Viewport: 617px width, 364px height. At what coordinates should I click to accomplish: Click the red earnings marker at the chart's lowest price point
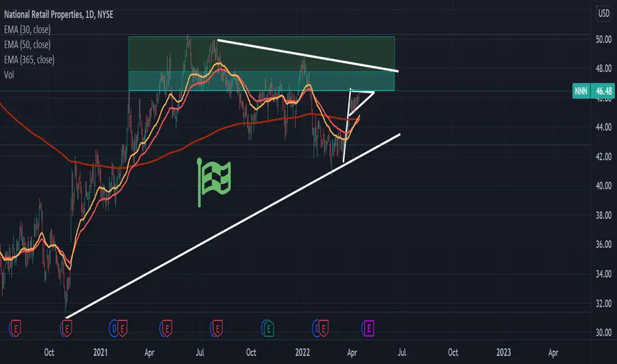66,328
